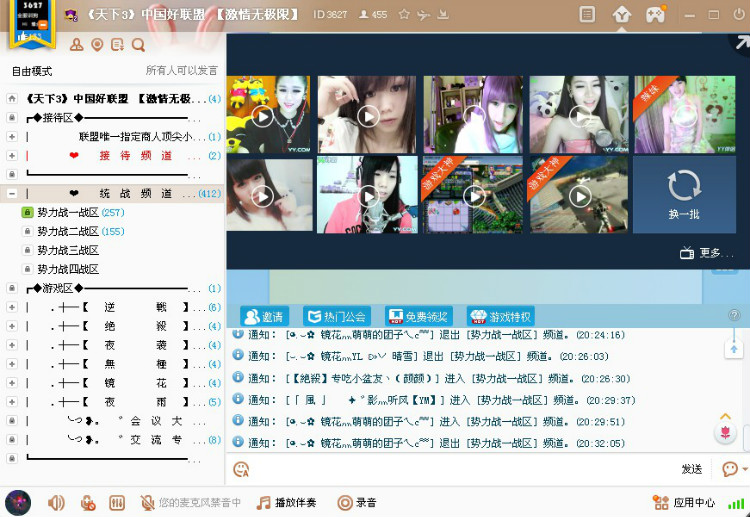Expand the 联盟唯一指定商人 channel row
The image size is (750, 517).
coord(12,137)
